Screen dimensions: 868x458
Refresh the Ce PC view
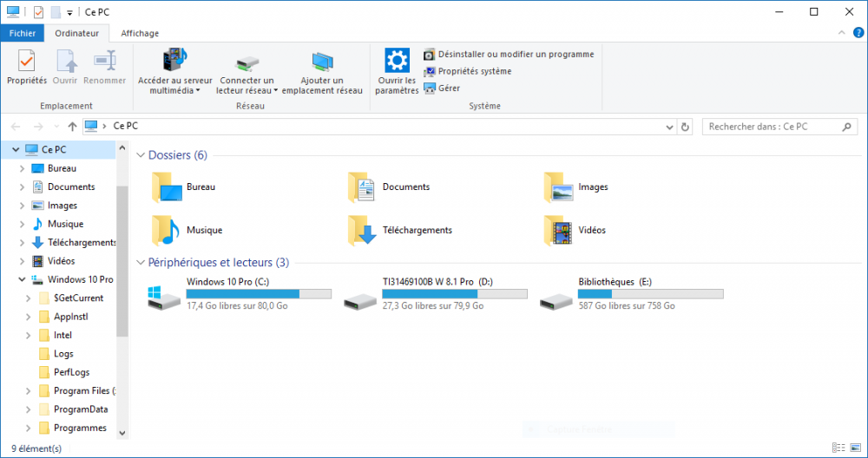(685, 127)
